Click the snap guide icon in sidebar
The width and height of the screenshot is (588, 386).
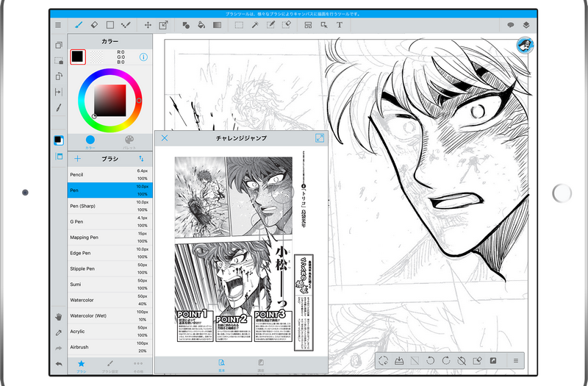(x=59, y=92)
